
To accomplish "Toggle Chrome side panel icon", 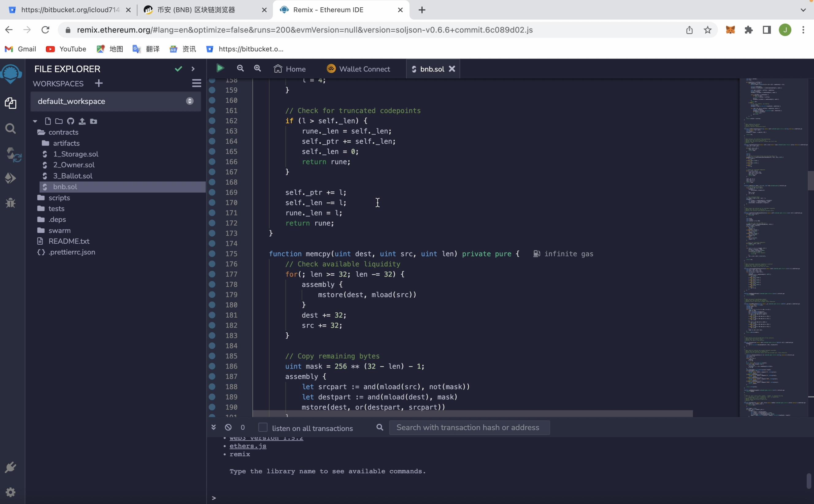I will coord(767,30).
